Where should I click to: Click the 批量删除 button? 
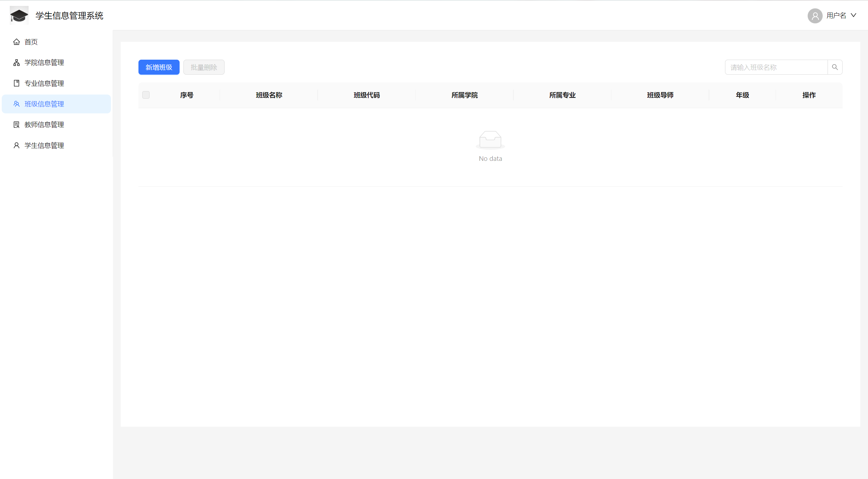204,67
